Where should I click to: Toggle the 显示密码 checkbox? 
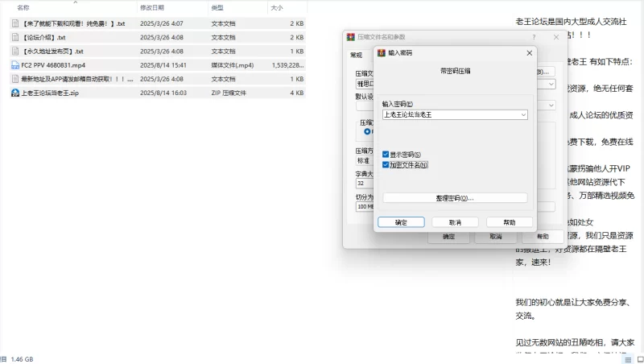[x=386, y=155]
